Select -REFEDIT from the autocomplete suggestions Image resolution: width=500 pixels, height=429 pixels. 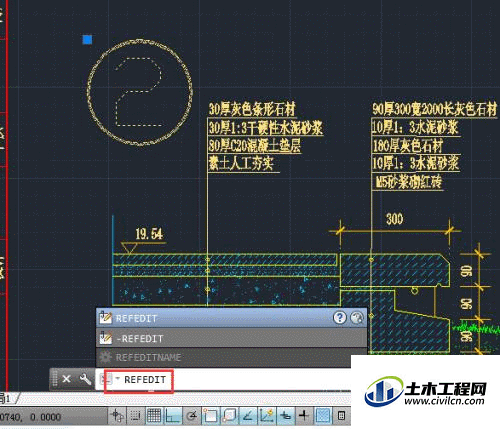click(x=231, y=338)
